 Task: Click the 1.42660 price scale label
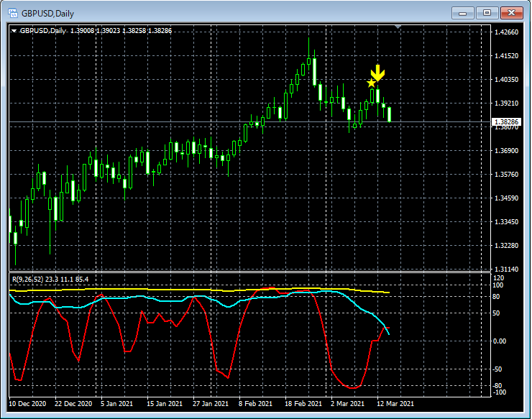[x=506, y=32]
